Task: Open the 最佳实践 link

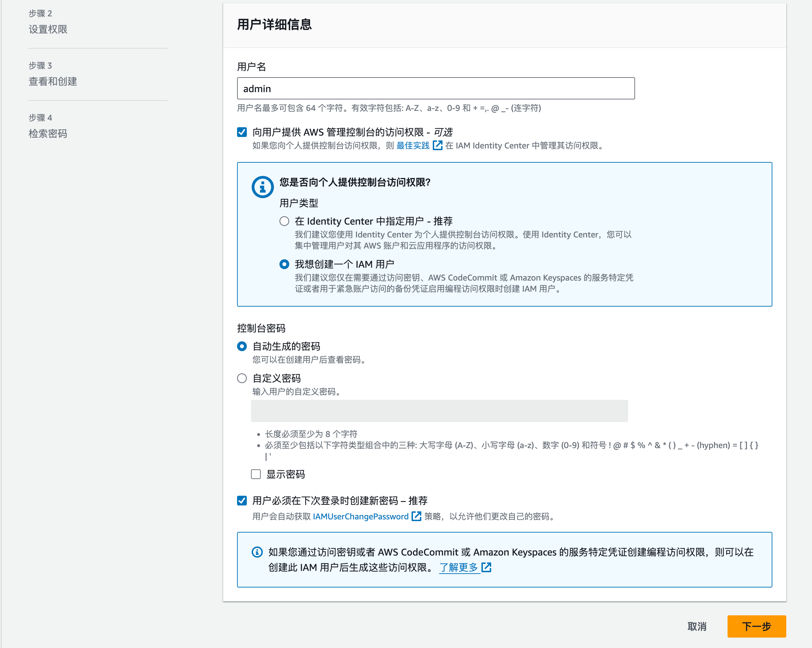Action: [413, 146]
